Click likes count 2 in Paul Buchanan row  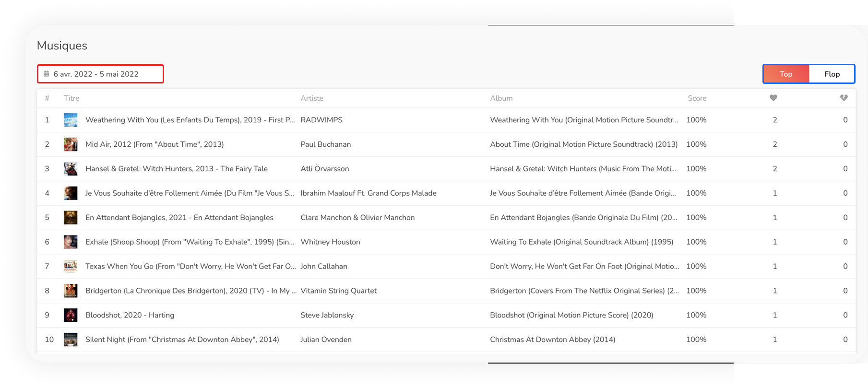click(x=775, y=144)
